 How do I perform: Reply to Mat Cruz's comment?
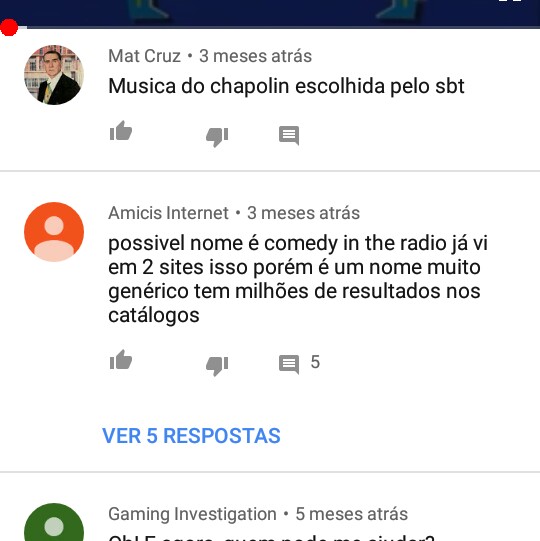[289, 135]
